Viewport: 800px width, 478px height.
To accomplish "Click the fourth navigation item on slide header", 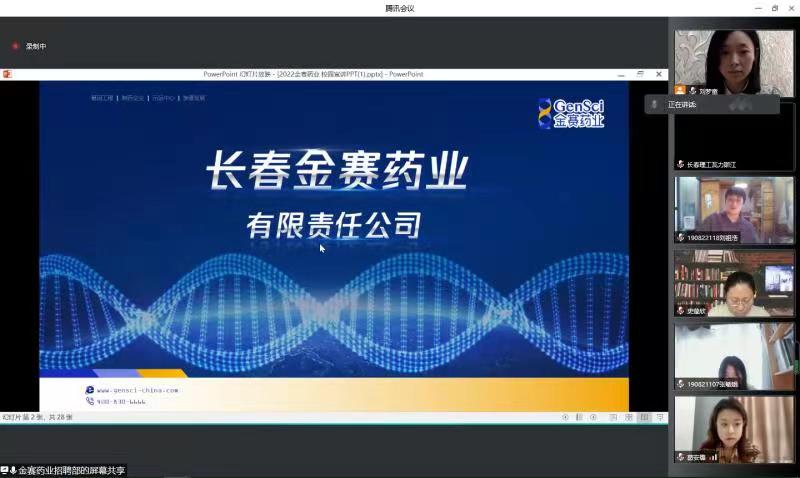I will click(x=194, y=98).
